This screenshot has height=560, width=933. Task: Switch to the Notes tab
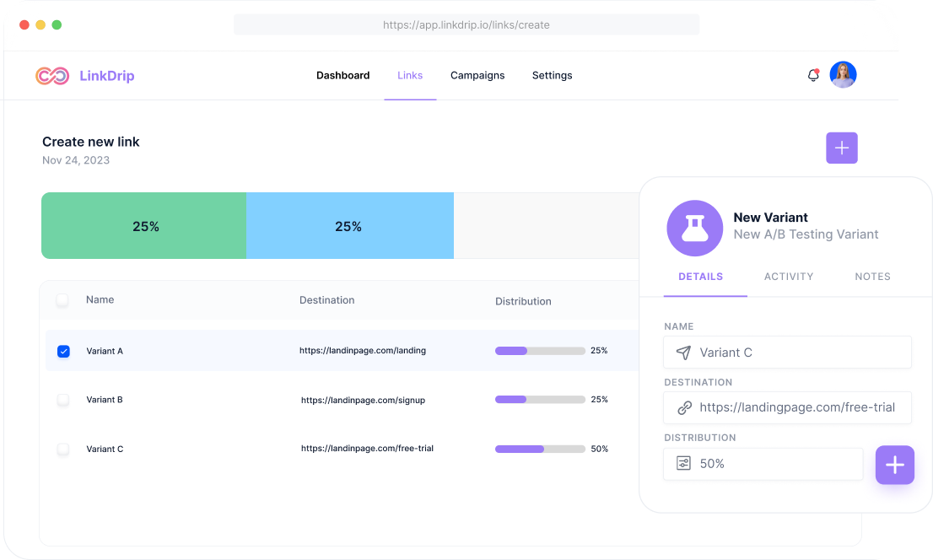pos(872,277)
